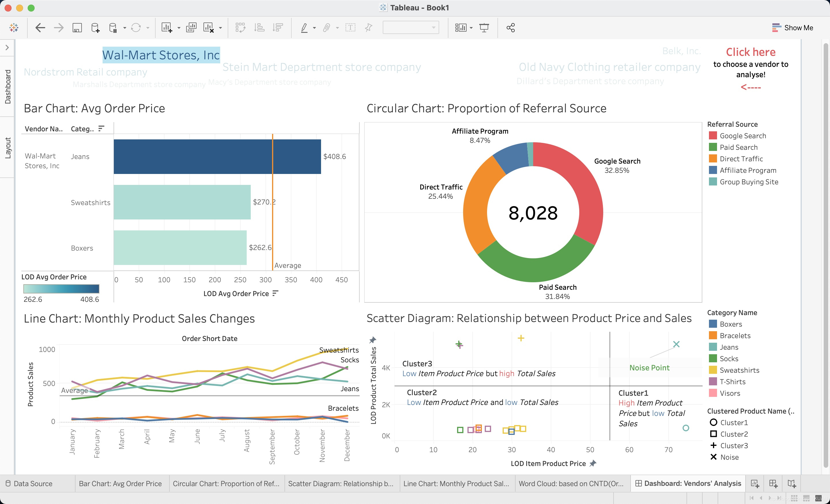Viewport: 830px width, 504px height.
Task: Open the Dashboard side tab
Action: pyautogui.click(x=7, y=87)
